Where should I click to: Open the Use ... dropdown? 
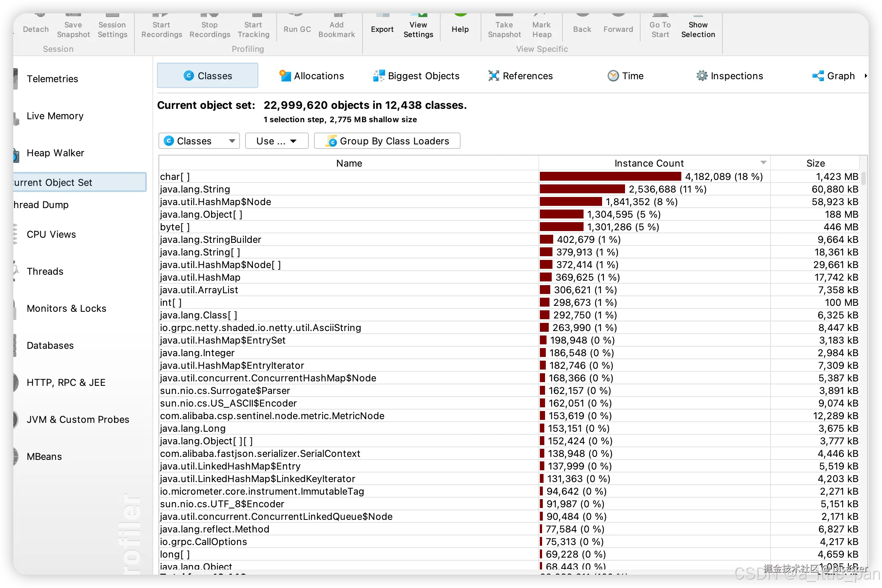(x=277, y=141)
